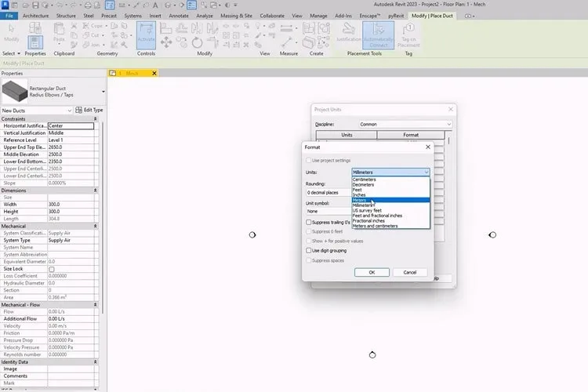This screenshot has width=588, height=392.
Task: Click the rectangular duct type thumbnail
Action: (15, 91)
